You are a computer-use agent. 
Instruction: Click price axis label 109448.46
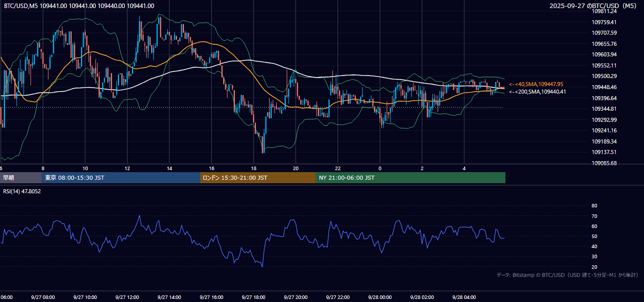point(604,87)
